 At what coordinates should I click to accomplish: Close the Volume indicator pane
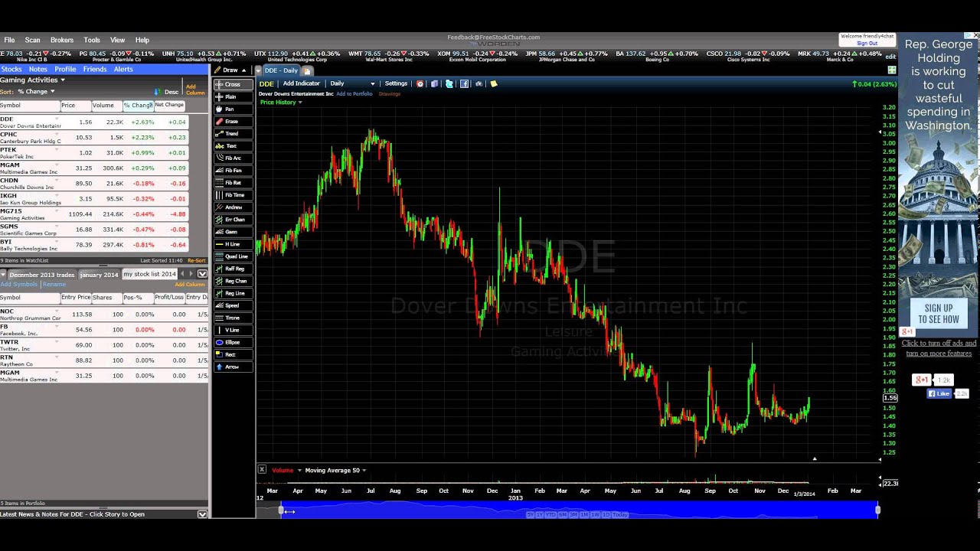[262, 469]
